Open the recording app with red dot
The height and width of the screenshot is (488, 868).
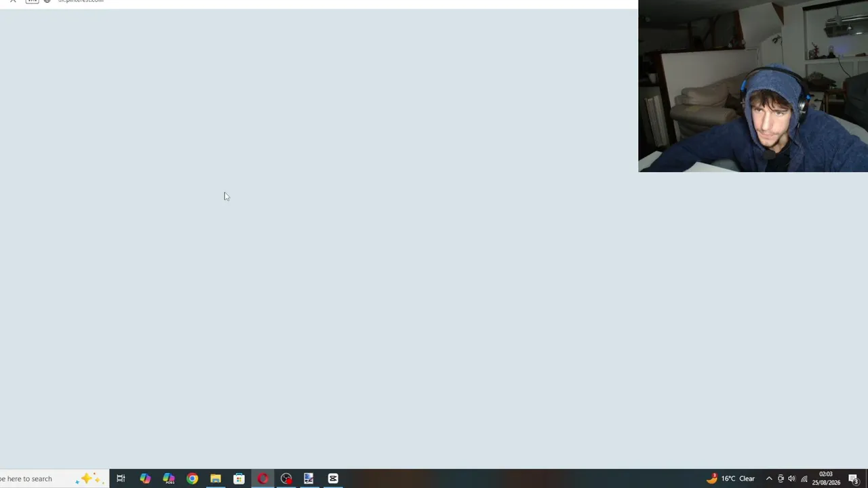click(286, 479)
